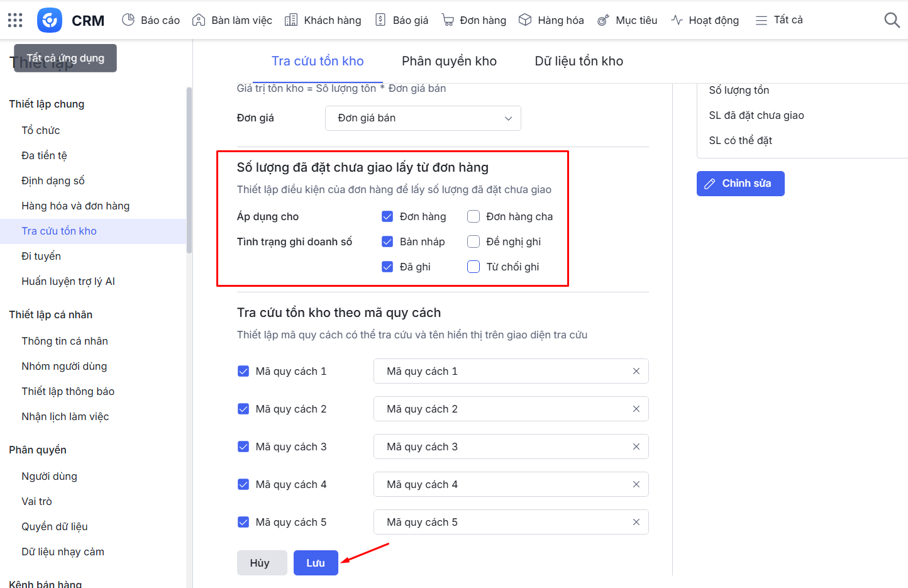908x588 pixels.
Task: Uncheck Mã quy cách 1 checkbox
Action: tap(243, 371)
